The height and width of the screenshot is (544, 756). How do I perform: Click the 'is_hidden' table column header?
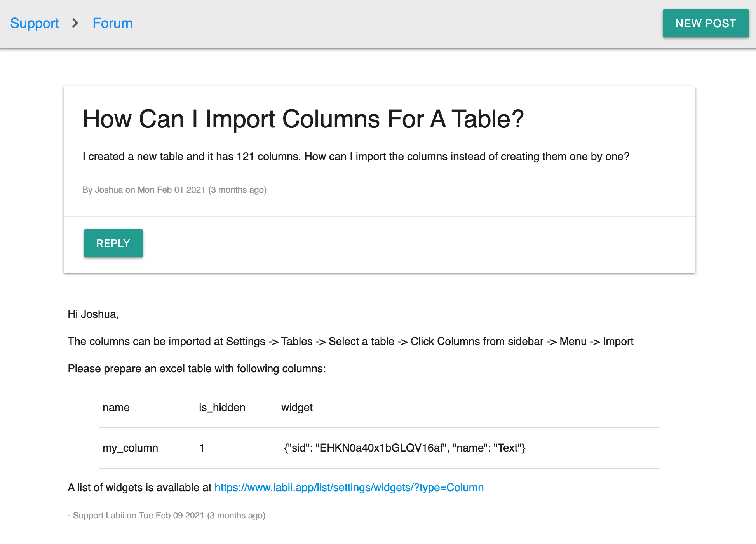222,408
